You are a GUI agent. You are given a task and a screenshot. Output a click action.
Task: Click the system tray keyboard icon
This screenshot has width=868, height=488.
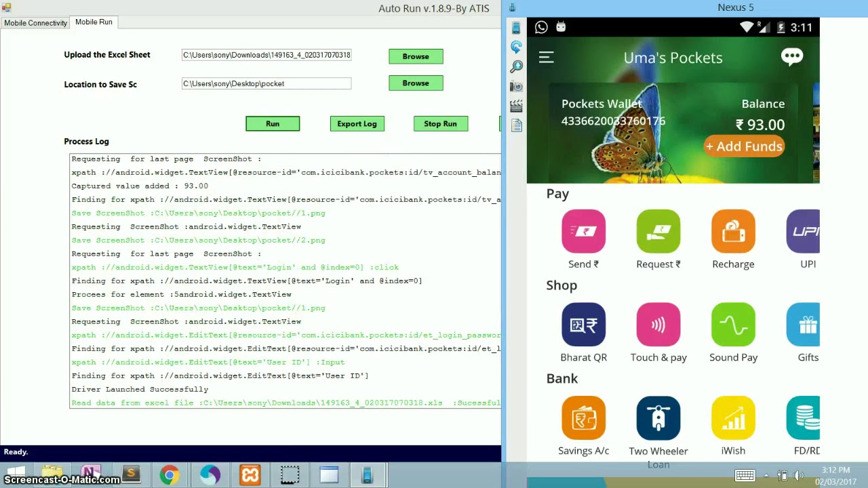tap(745, 475)
